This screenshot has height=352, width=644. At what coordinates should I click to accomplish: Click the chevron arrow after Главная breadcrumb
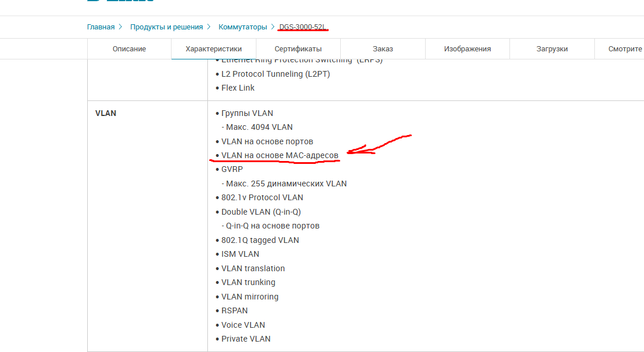click(120, 27)
